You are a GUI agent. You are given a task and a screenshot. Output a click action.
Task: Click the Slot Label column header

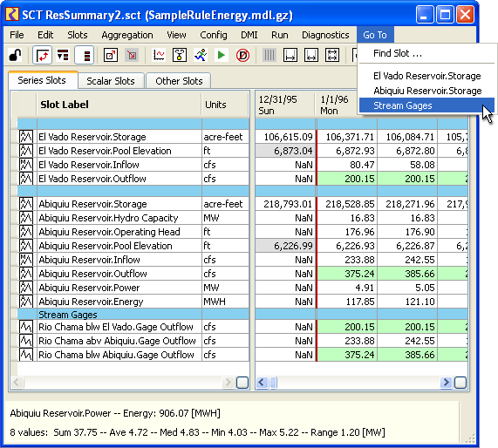119,105
